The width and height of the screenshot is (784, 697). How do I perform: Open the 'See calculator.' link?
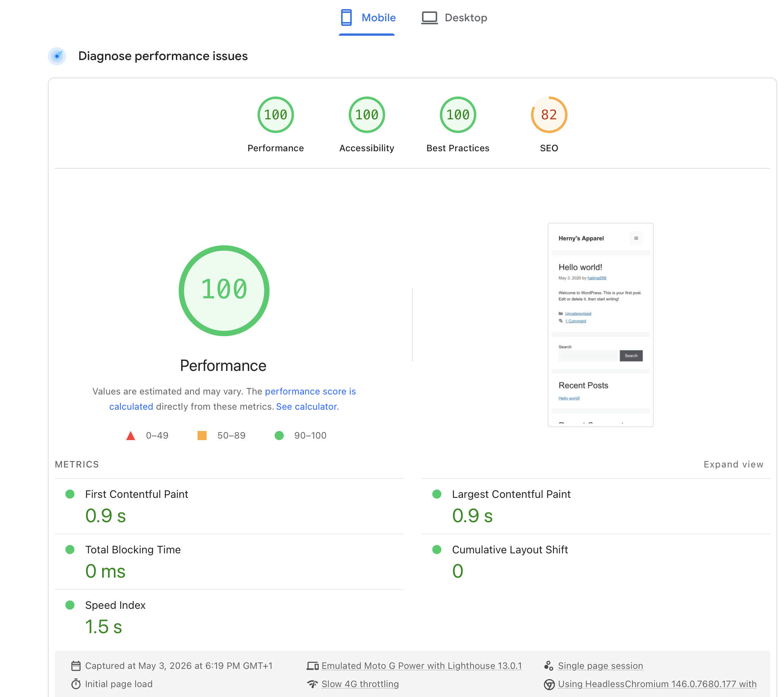(x=307, y=406)
